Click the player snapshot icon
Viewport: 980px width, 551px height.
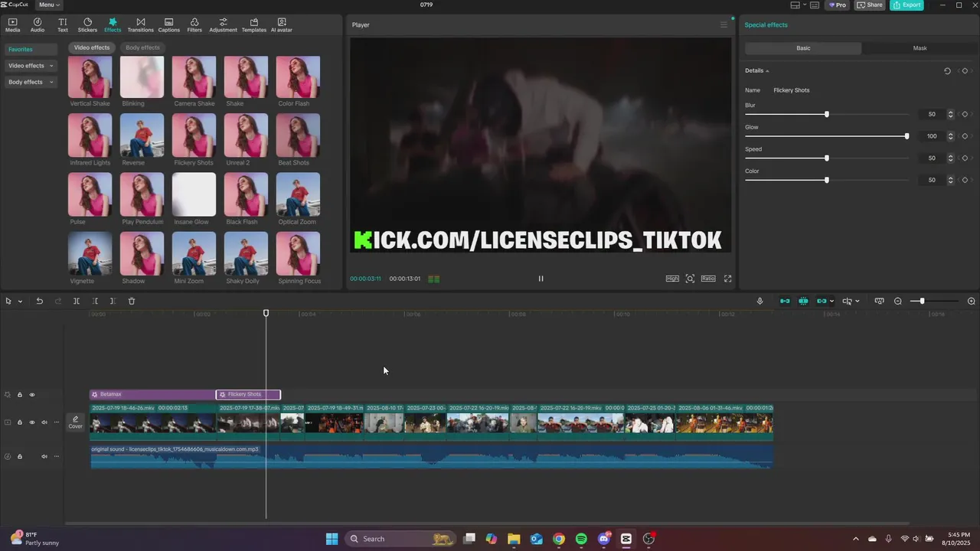690,279
